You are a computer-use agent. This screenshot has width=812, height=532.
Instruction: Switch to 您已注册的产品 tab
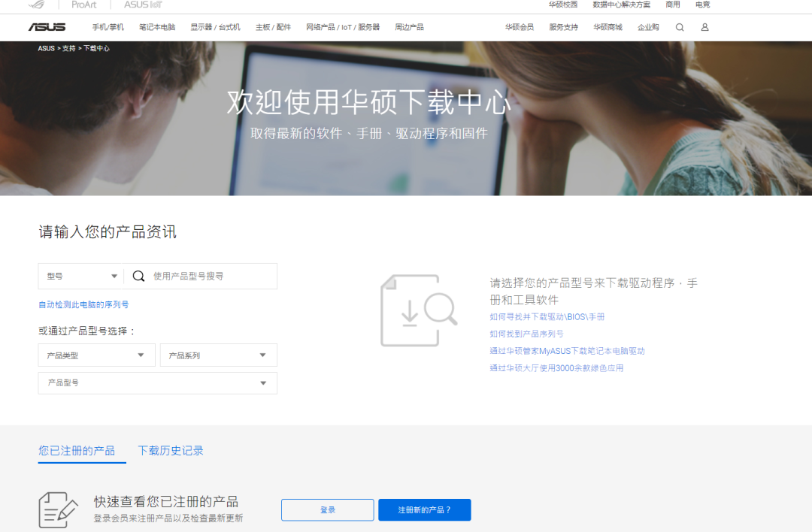click(x=77, y=451)
